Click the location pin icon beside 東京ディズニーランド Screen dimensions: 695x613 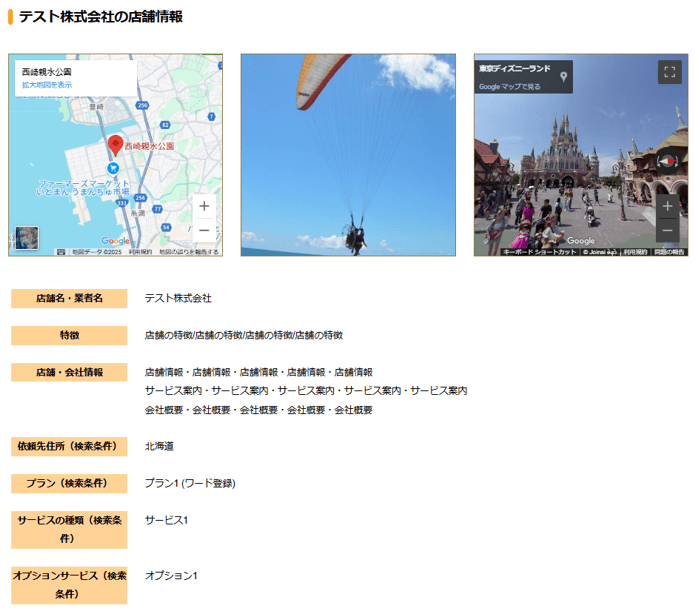(563, 77)
